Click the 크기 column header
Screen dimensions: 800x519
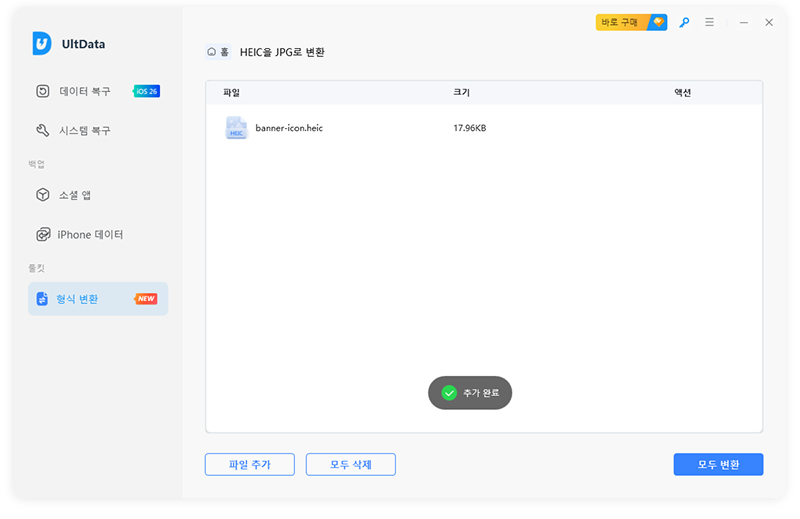461,93
